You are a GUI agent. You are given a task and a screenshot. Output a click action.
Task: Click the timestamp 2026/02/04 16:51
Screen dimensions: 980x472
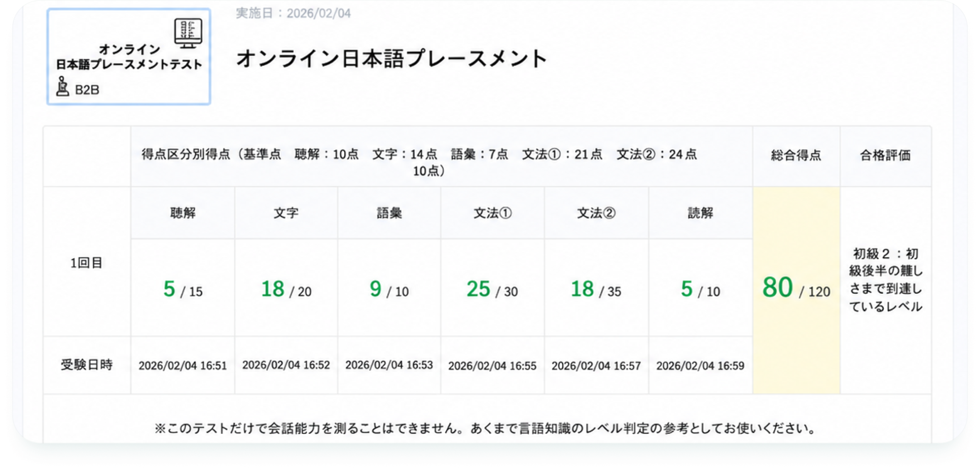point(183,365)
